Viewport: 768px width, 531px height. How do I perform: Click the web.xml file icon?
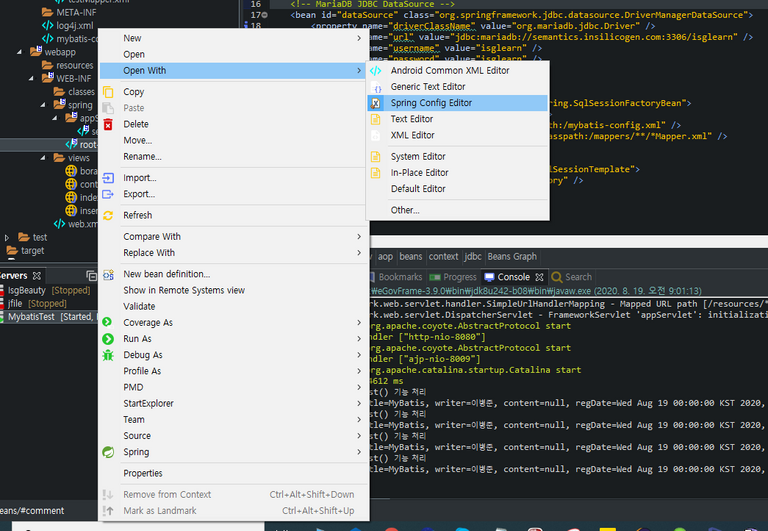coord(60,224)
